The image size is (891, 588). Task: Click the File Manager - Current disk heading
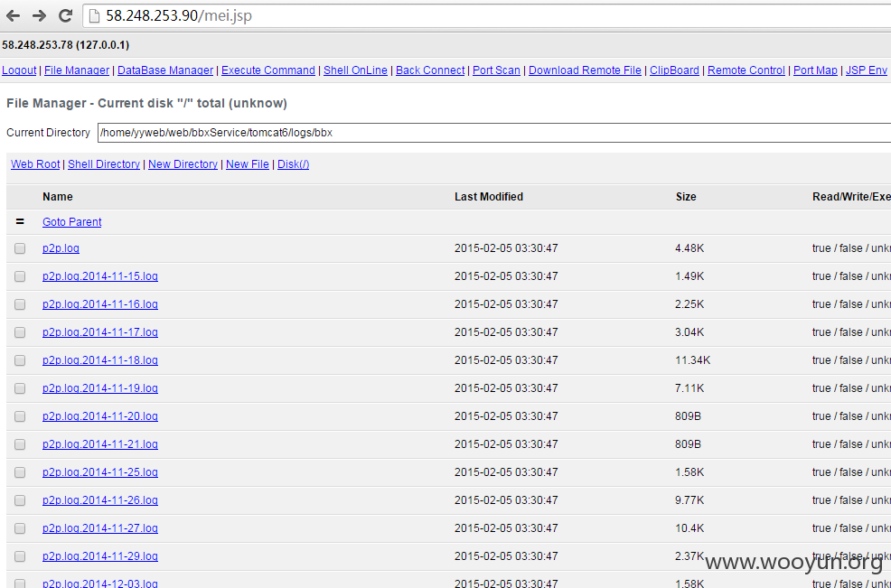pyautogui.click(x=146, y=103)
